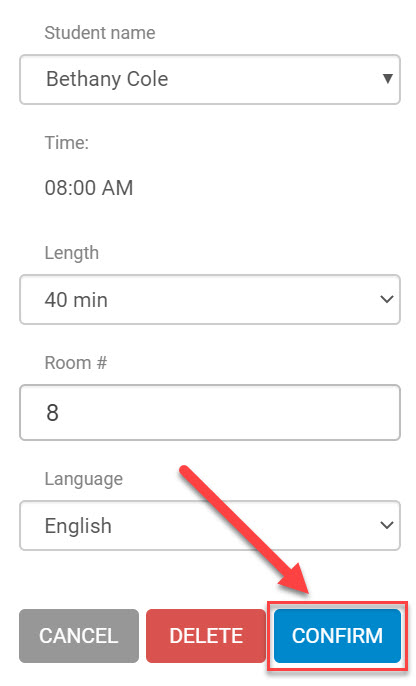Click the Length label
This screenshot has height=686, width=416.
[x=72, y=253]
